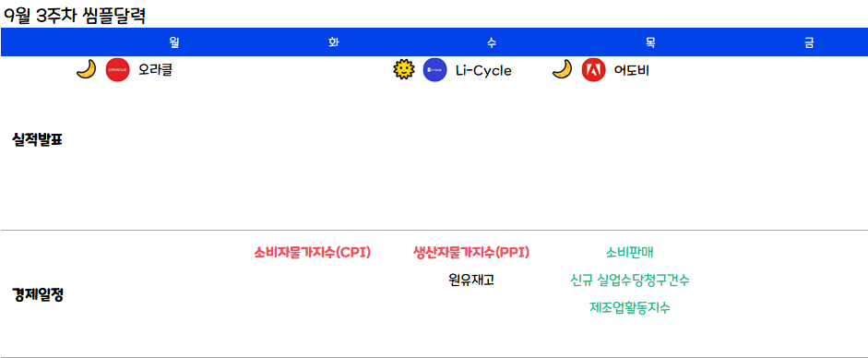868x358 pixels.
Task: Click 소비자물가지수(CPI) event
Action: click(x=312, y=252)
